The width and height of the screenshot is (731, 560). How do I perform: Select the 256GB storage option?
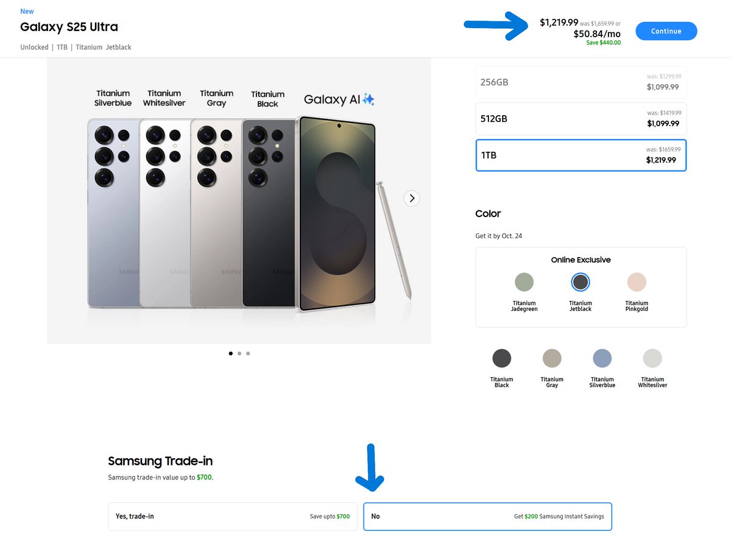[x=581, y=82]
